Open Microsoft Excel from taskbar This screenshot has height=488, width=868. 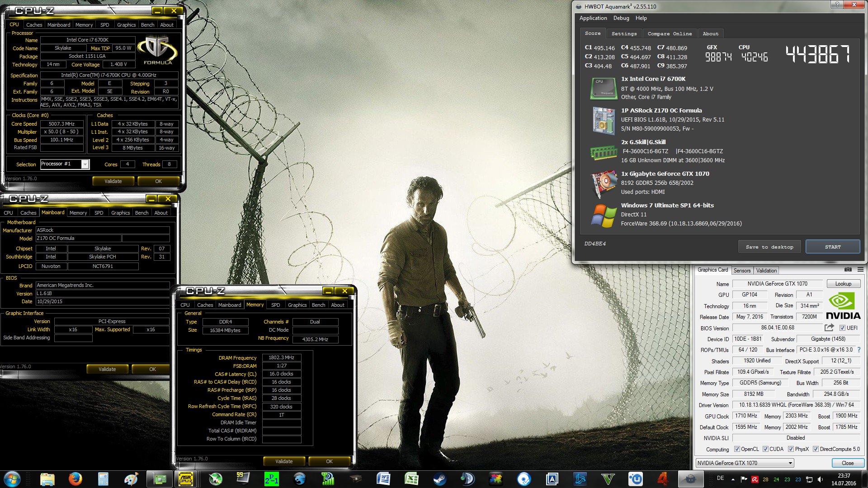pos(411,479)
